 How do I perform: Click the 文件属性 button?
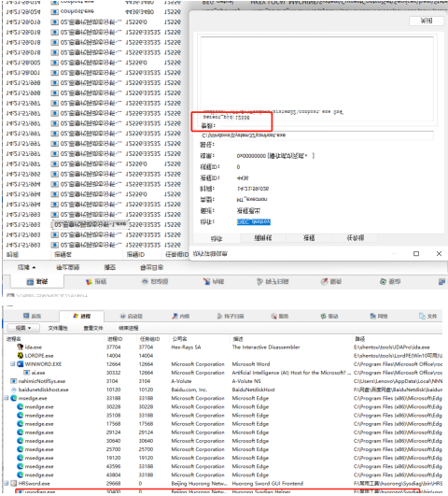[x=58, y=328]
